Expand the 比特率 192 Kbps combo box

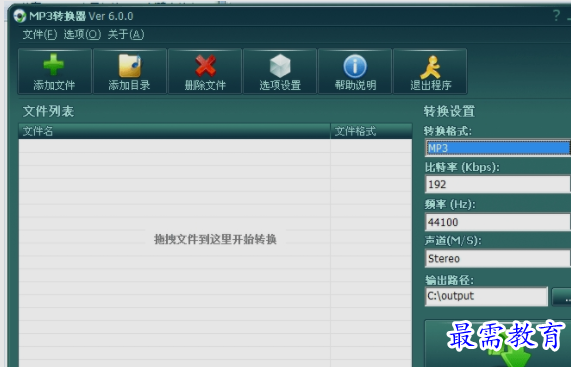[x=498, y=184]
